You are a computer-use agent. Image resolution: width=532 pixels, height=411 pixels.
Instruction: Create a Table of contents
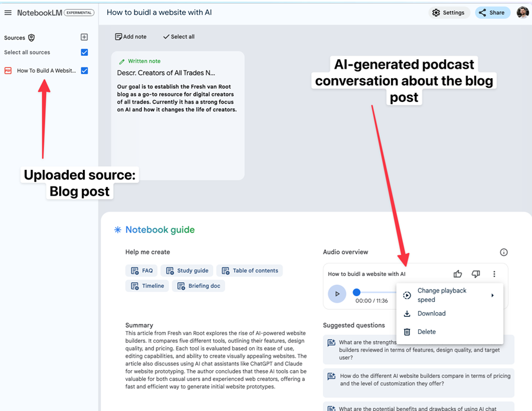click(250, 271)
